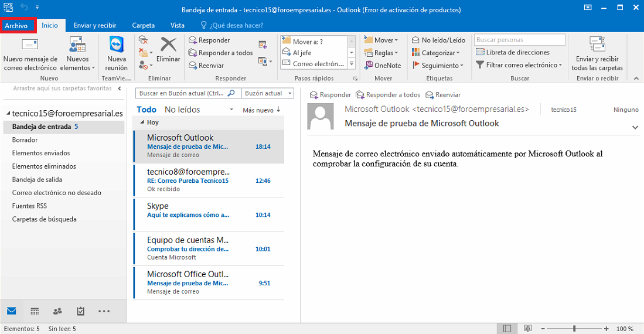Open the Reglas dropdown
644x334 pixels.
(x=381, y=53)
